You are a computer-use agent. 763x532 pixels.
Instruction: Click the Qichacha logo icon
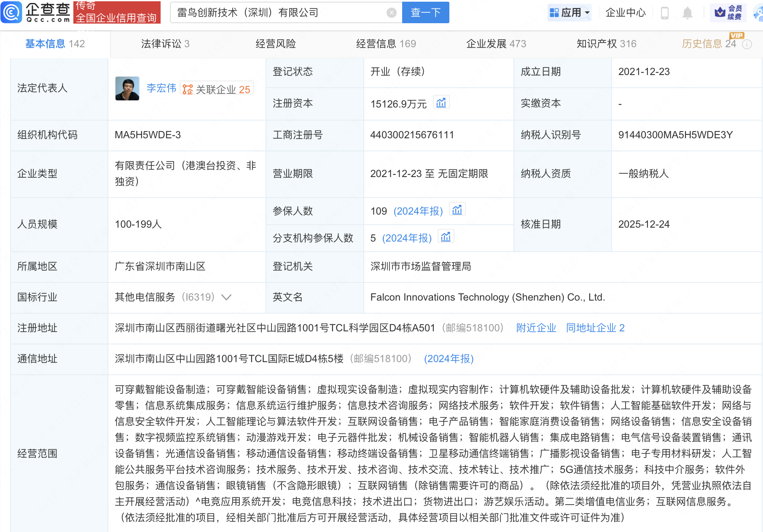11,12
